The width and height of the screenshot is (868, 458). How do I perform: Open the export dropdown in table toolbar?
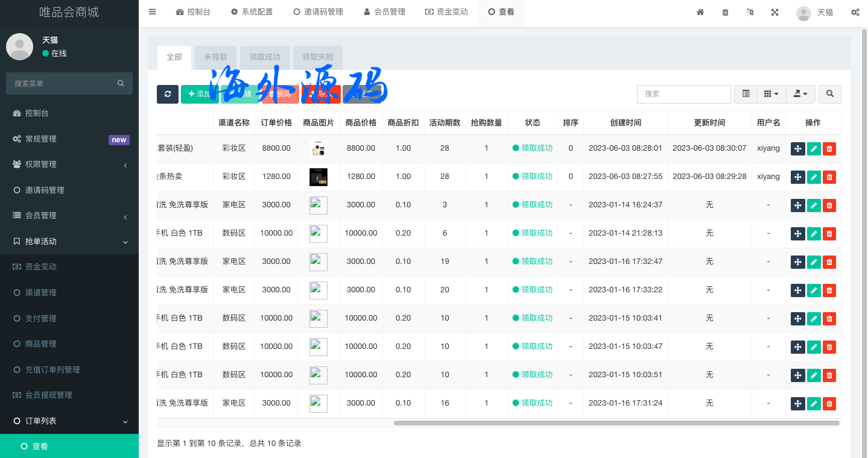click(800, 94)
